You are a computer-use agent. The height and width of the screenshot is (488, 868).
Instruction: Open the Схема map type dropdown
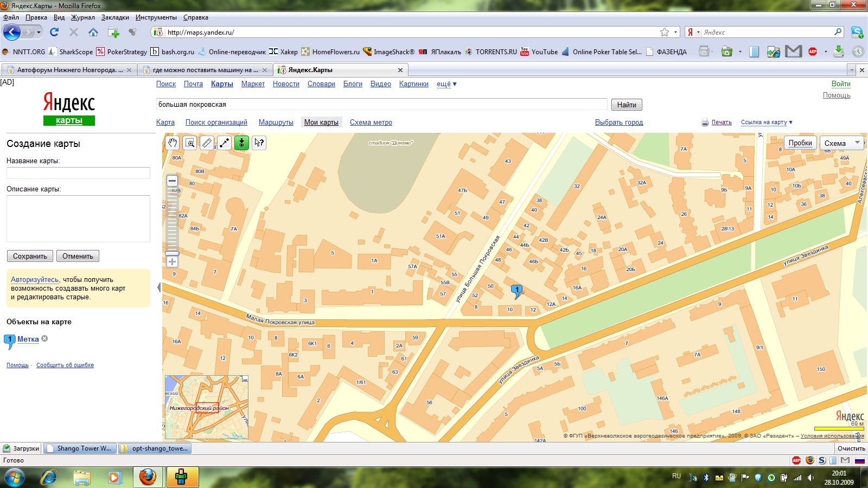842,143
